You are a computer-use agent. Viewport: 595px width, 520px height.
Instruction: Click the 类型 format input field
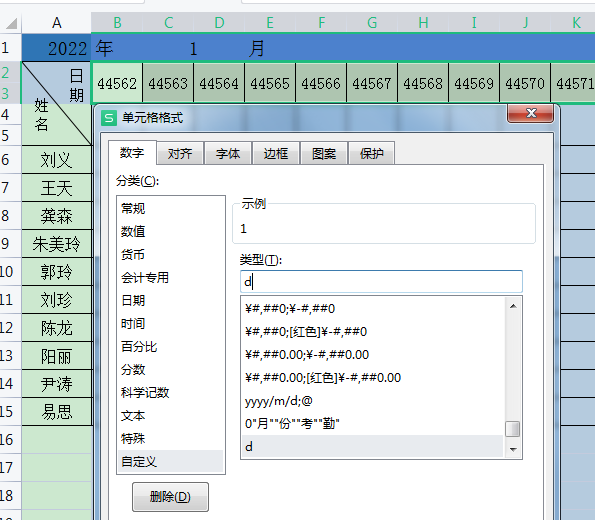click(x=381, y=282)
